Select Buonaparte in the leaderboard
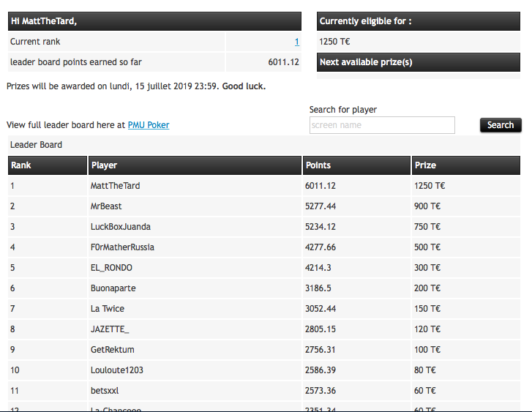532x412 pixels. tap(113, 288)
